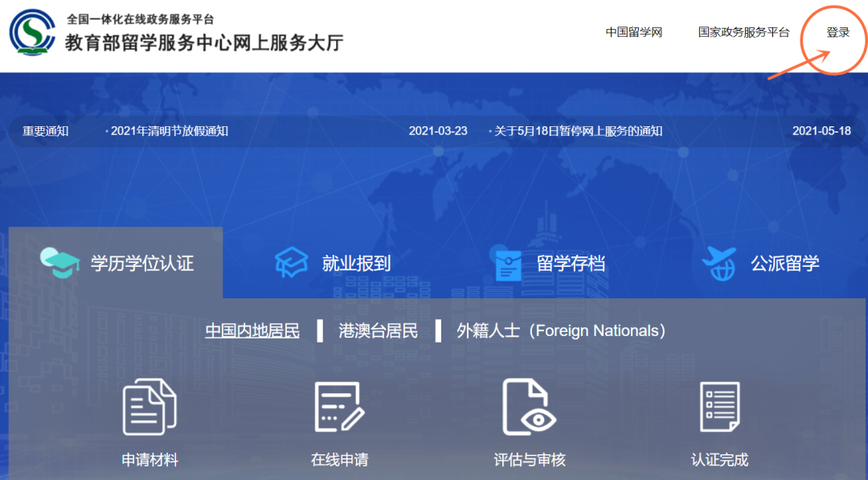Choose 外籍人士 (Foreign Nationals) option
The width and height of the screenshot is (868, 480).
[561, 330]
